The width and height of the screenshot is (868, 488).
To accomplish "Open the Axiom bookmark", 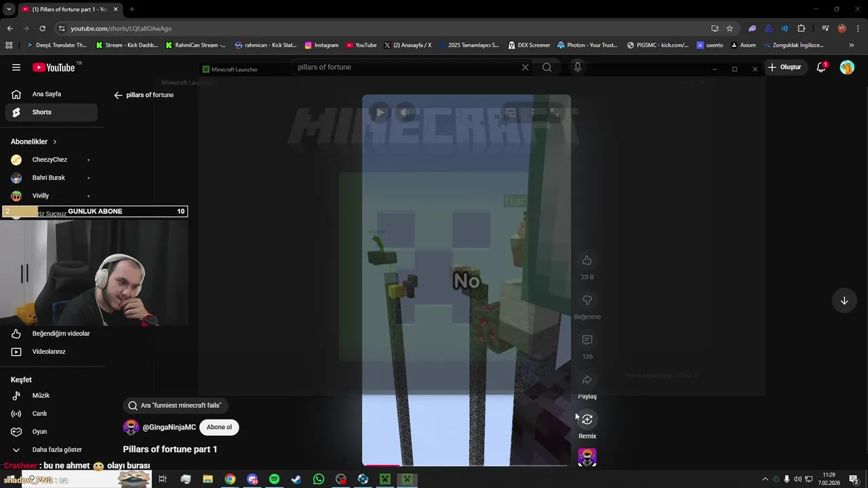I will [743, 45].
